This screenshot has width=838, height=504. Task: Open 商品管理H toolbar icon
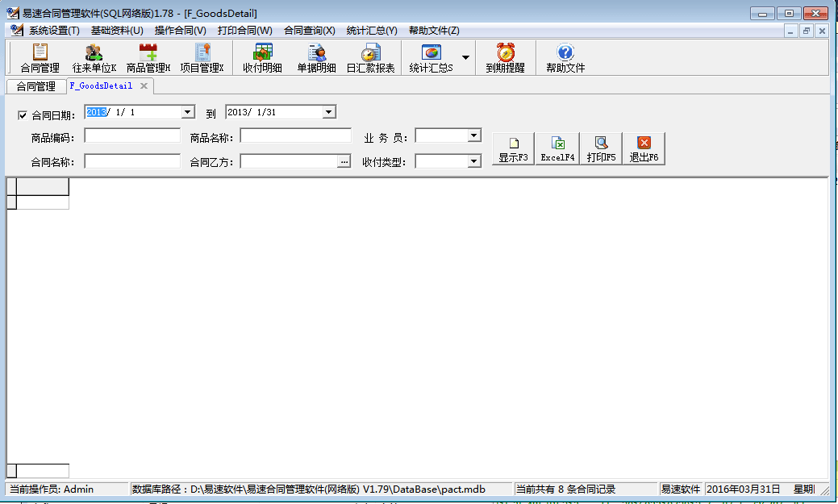tap(148, 58)
